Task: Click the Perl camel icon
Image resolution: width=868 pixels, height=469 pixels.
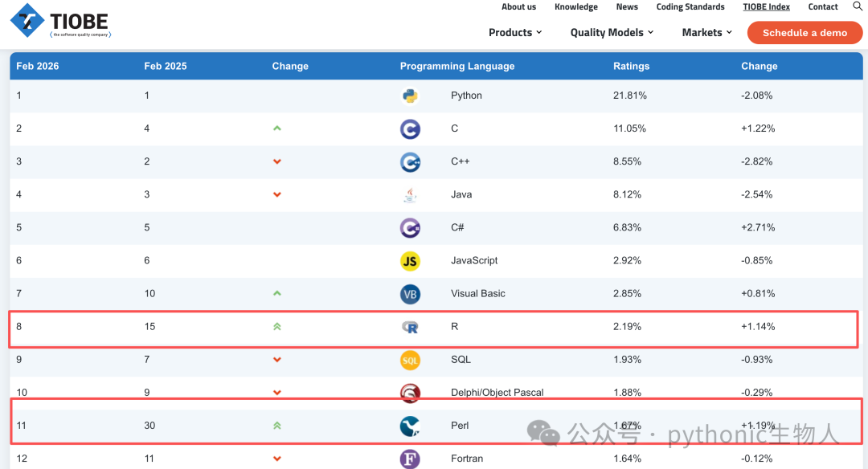Action: pos(410,426)
